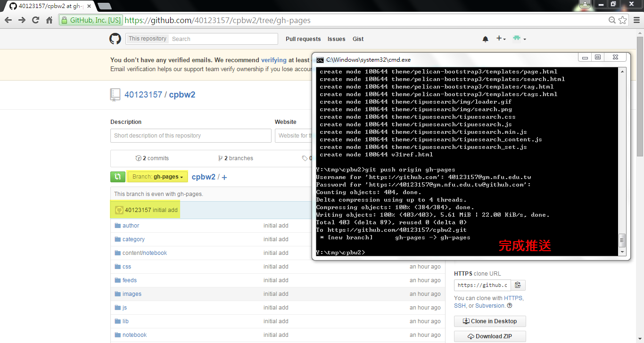Image resolution: width=644 pixels, height=343 pixels.
Task: Click 'This repository' search scope selector
Action: [148, 39]
